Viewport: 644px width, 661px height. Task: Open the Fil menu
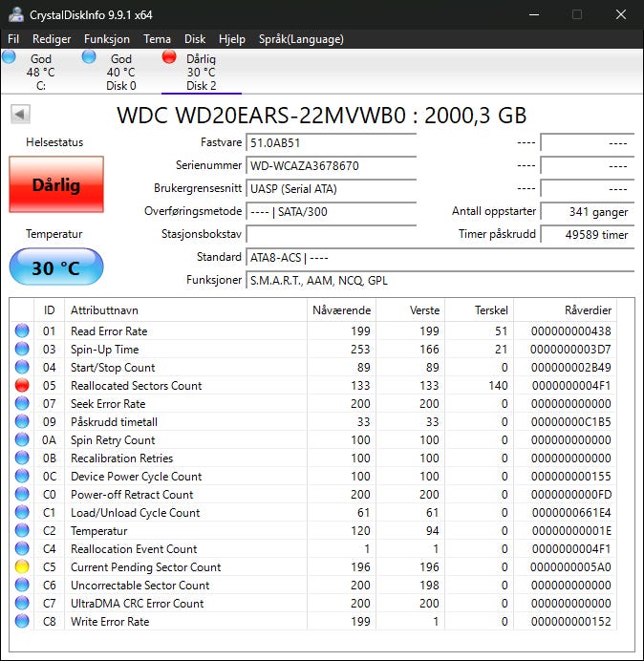point(13,39)
